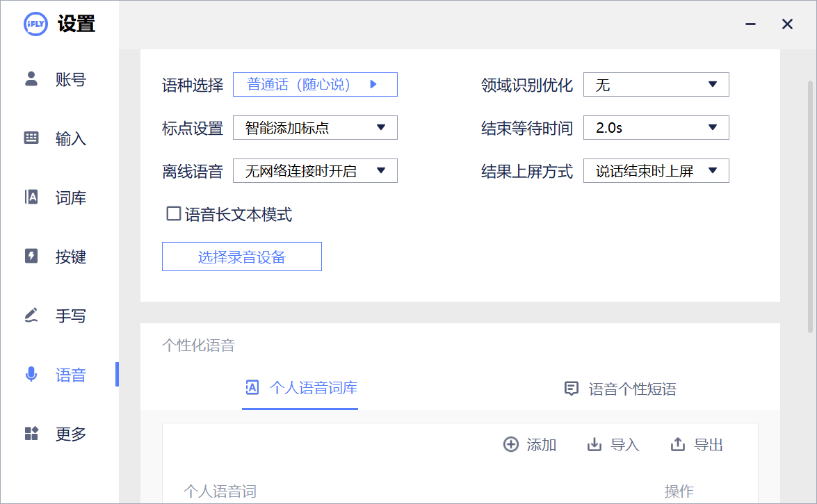Select the 语音 voice settings icon

[x=59, y=375]
